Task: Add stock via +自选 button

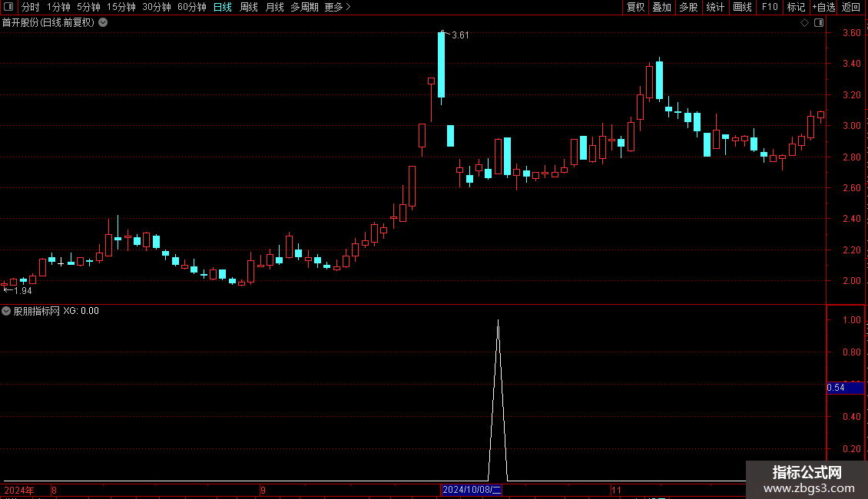Action: click(823, 7)
